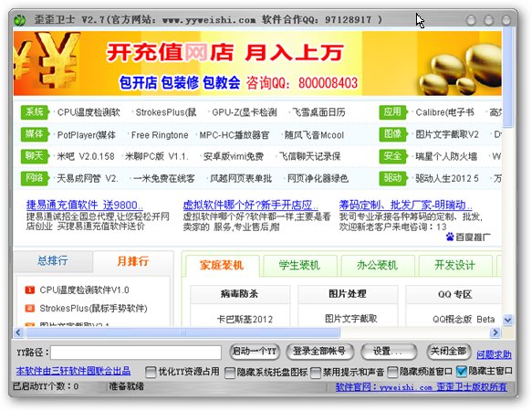This screenshot has height=411, width=532.
Task: Click the 百度推广 paw icon
Action: tap(450, 237)
